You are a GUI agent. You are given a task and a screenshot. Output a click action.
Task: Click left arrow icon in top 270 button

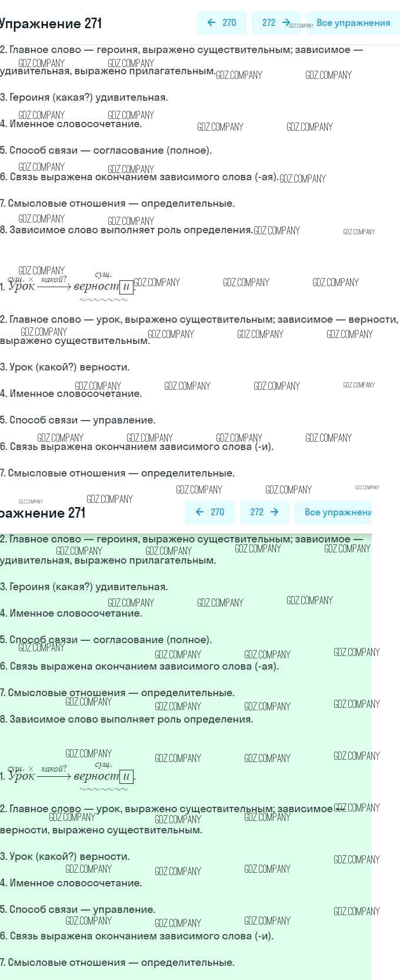click(212, 23)
